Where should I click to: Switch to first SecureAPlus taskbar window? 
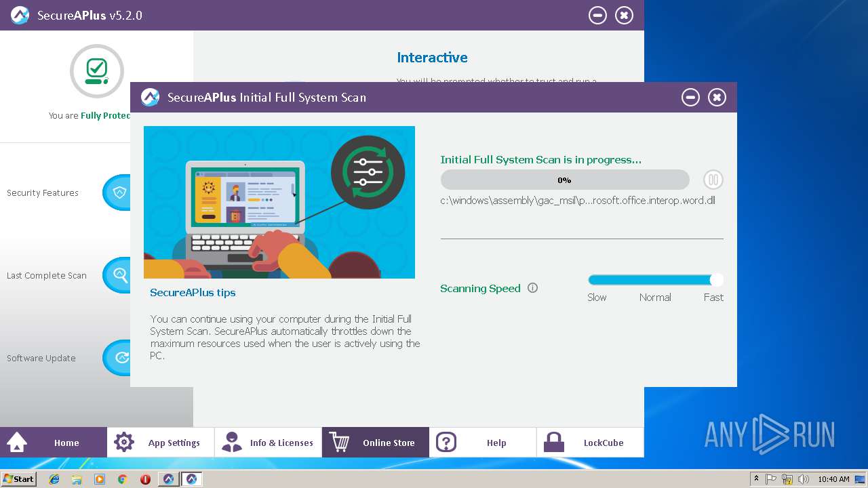click(168, 479)
